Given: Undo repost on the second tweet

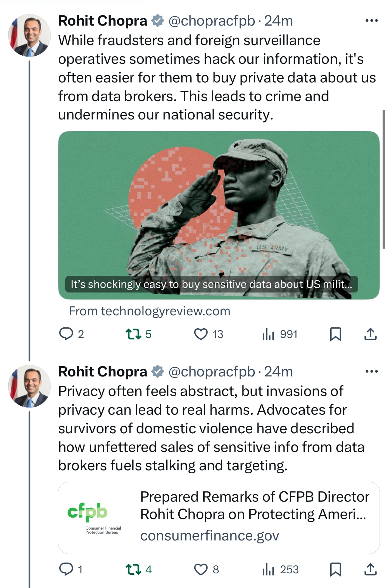Looking at the screenshot, I should 133,569.
